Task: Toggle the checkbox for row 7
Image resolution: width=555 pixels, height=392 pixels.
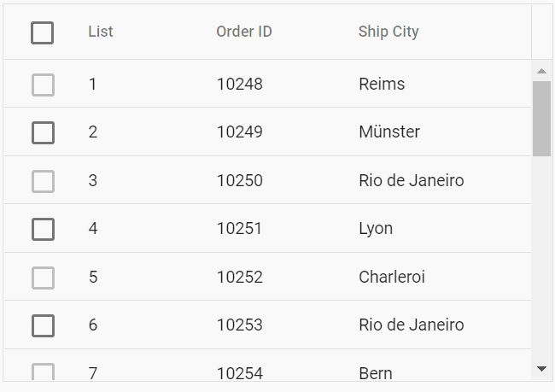Action: click(42, 372)
